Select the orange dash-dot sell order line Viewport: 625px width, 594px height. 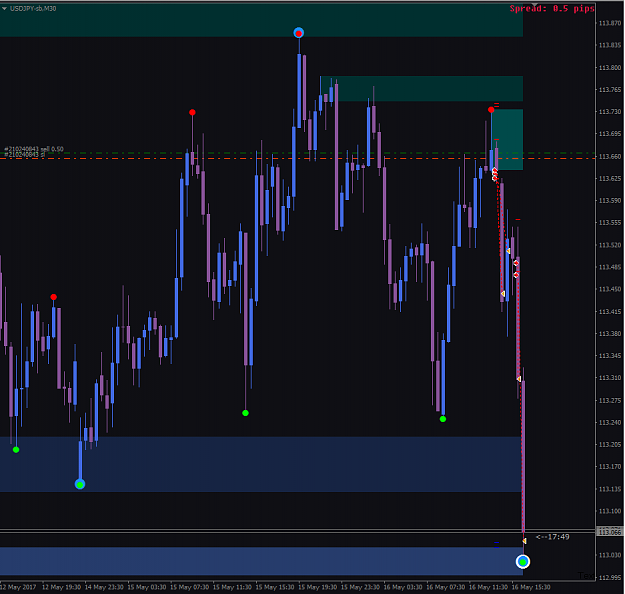coord(297,159)
